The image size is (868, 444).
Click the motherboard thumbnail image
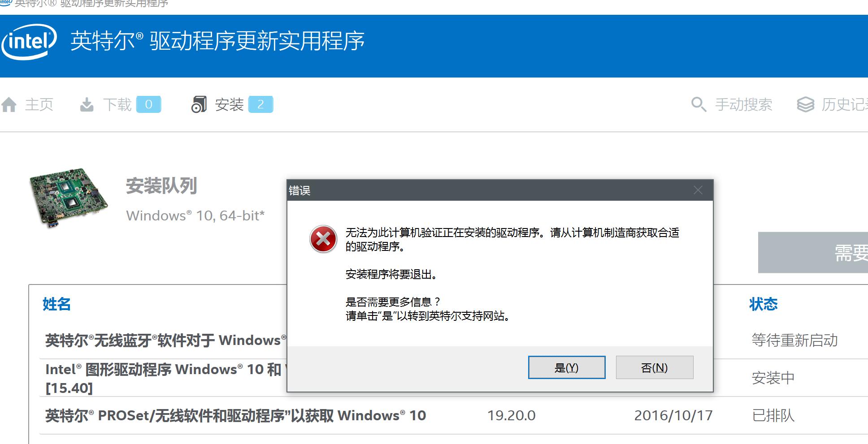coord(68,198)
